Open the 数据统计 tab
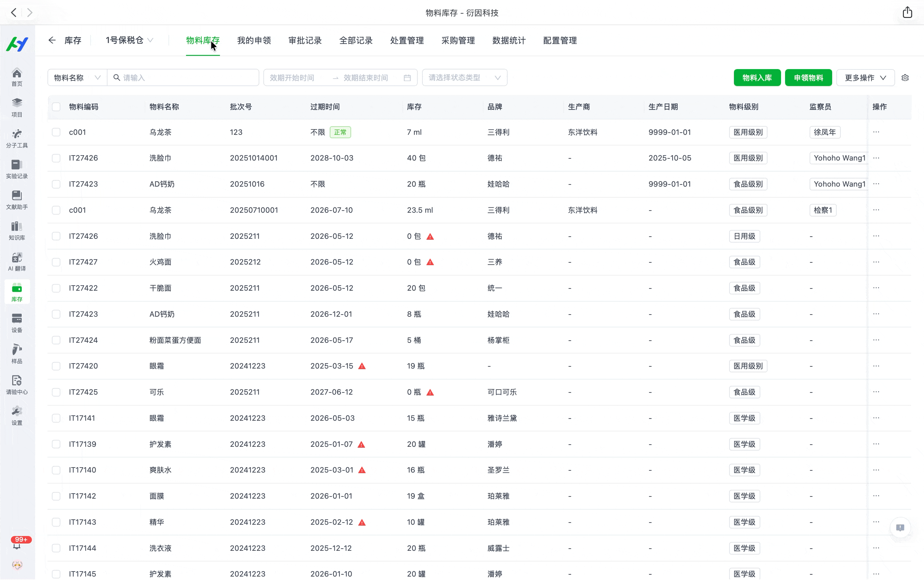The image size is (924, 580). pos(509,40)
